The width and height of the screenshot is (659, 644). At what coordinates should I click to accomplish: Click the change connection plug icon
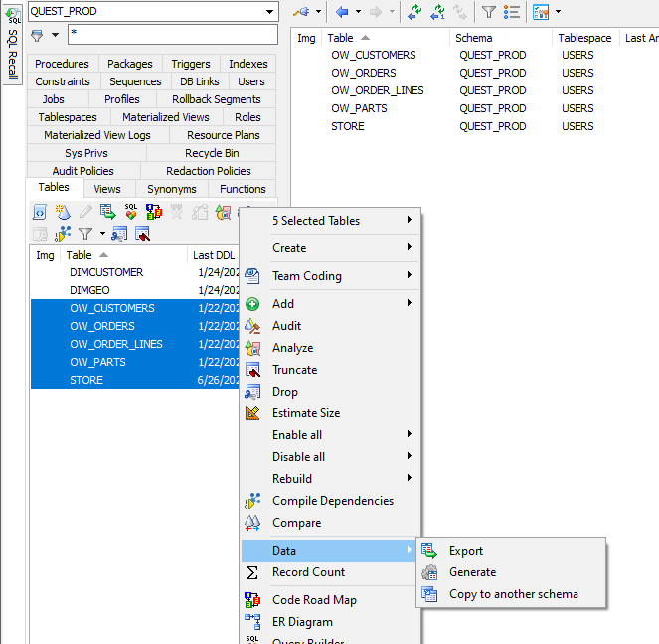pos(302,12)
